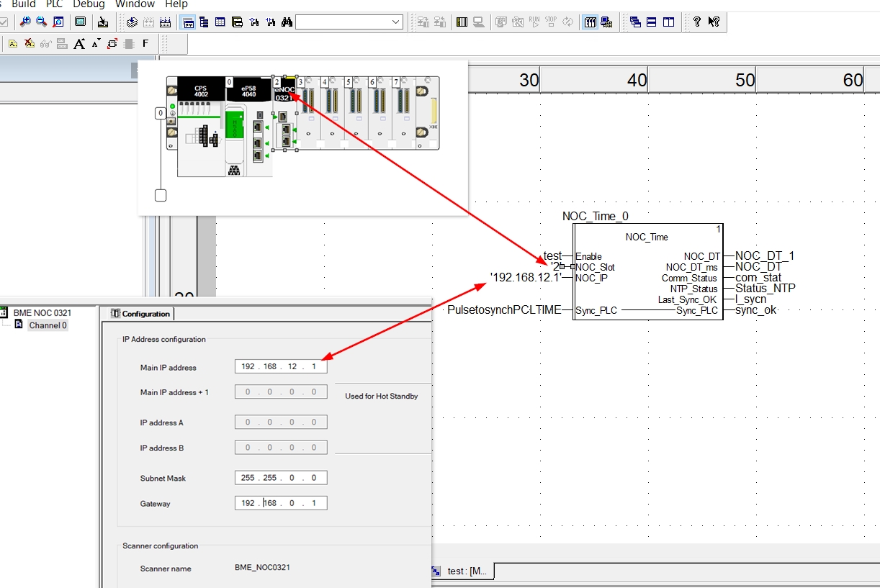Click the Standard mode rack icon
880x588 pixels.
pyautogui.click(x=462, y=22)
